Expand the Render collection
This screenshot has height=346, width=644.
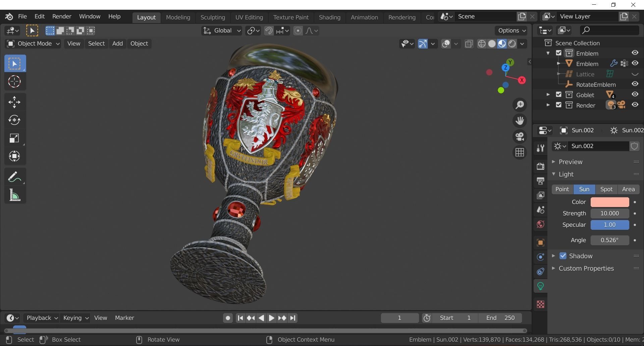coord(548,105)
